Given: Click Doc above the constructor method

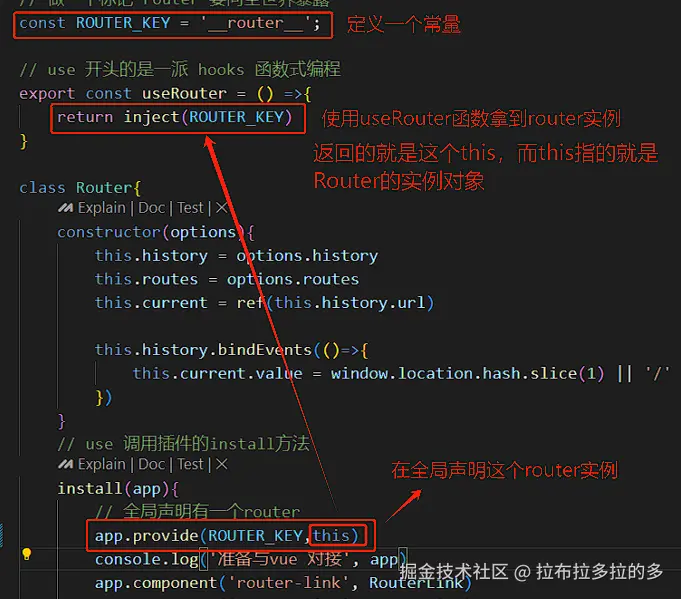Looking at the screenshot, I should coord(151,208).
